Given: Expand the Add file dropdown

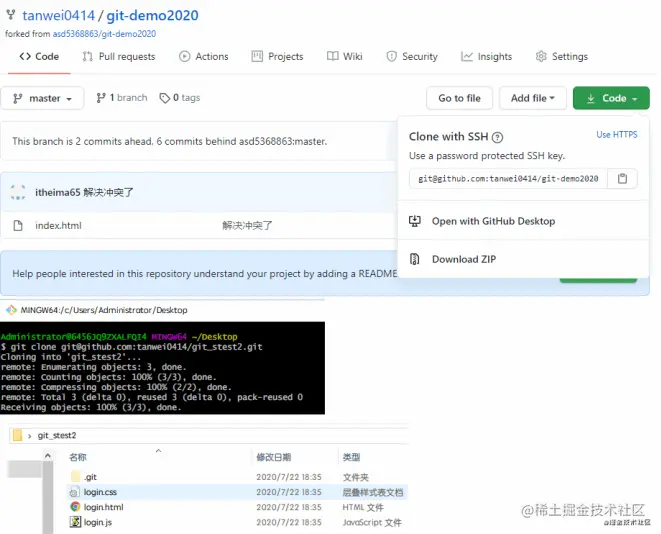Looking at the screenshot, I should click(x=532, y=98).
